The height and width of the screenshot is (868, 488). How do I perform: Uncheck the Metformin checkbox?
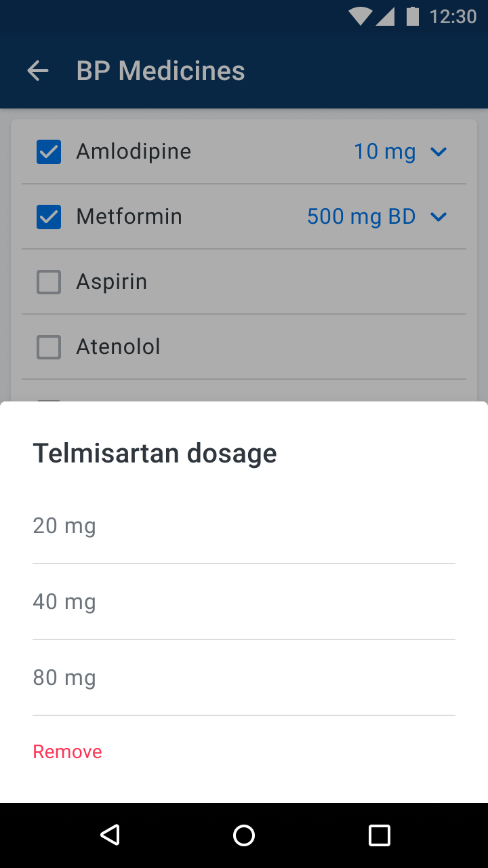click(x=49, y=217)
